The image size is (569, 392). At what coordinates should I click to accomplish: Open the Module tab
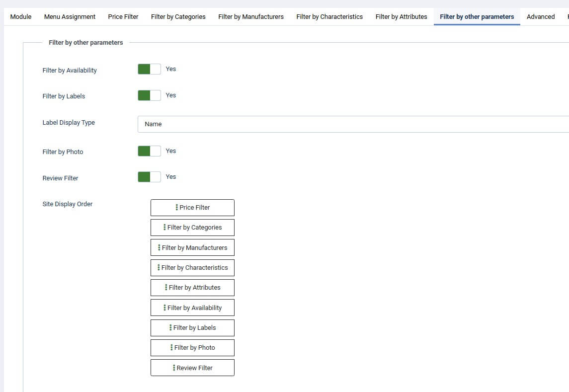pyautogui.click(x=21, y=17)
